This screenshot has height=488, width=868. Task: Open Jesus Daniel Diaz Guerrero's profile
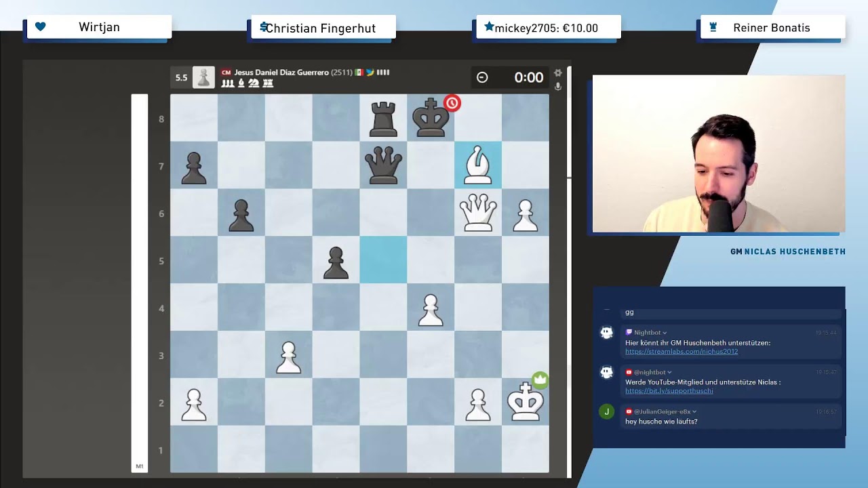(281, 73)
